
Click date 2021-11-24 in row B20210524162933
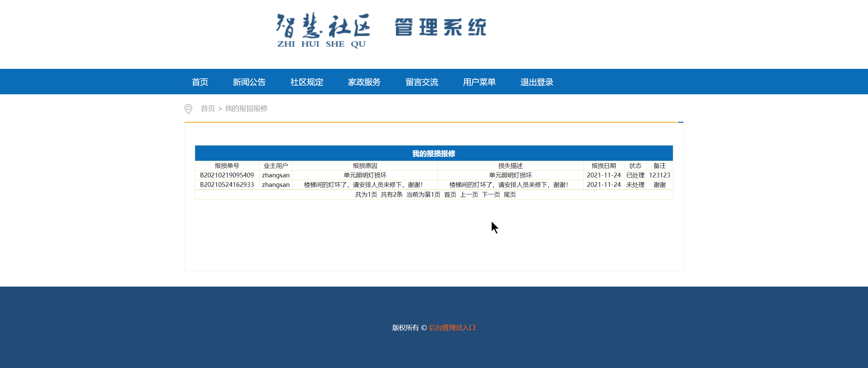pos(604,185)
